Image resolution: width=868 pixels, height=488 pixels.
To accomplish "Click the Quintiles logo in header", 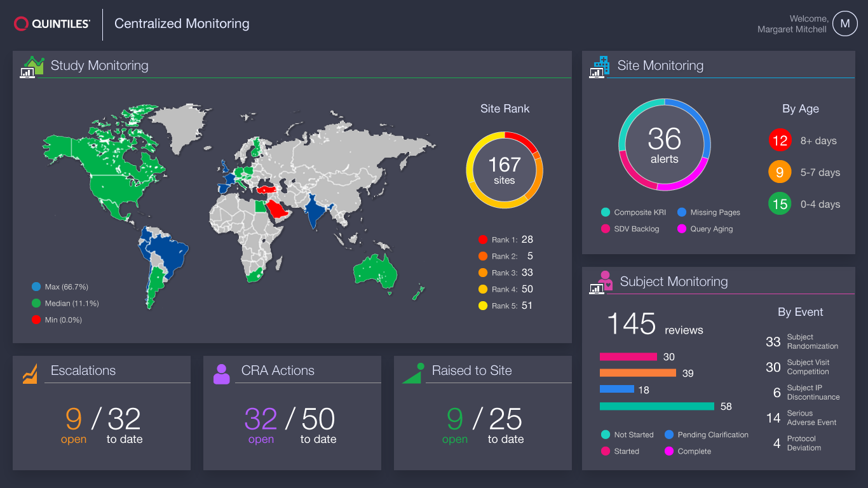I will [53, 24].
